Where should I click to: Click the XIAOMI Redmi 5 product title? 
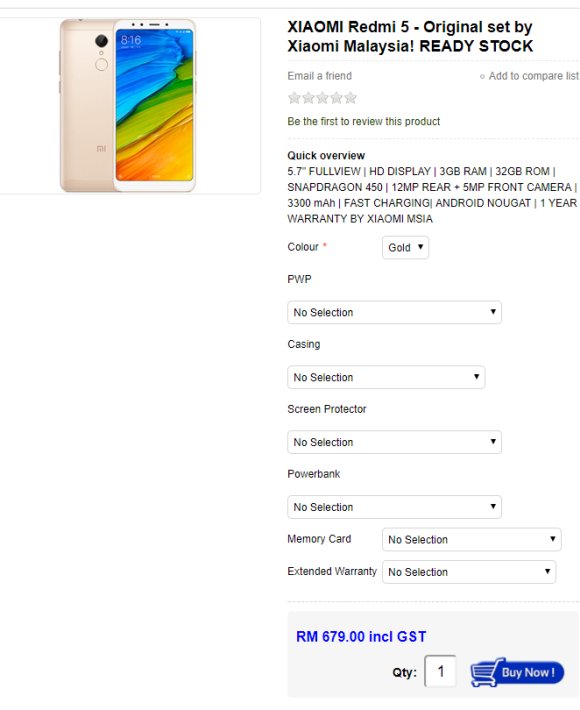410,36
